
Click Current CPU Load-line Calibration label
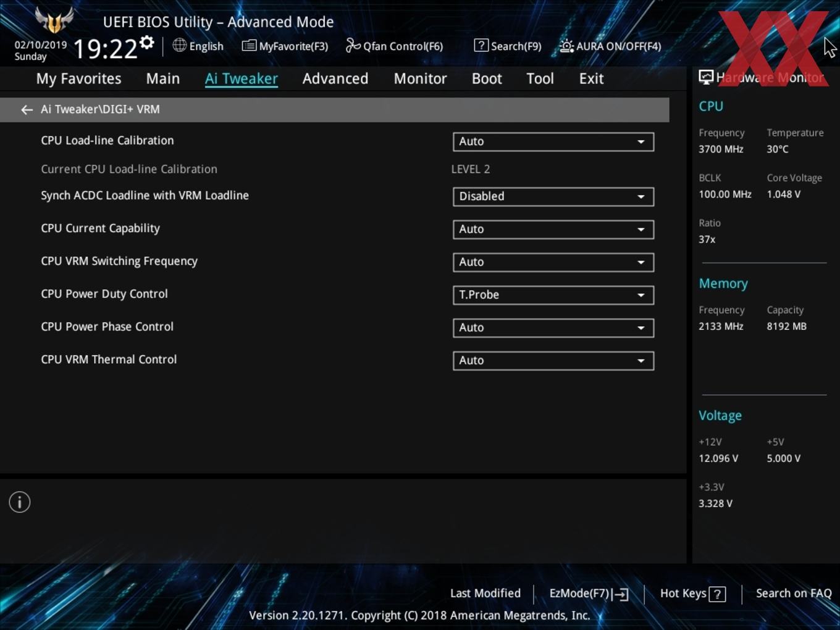pos(129,169)
